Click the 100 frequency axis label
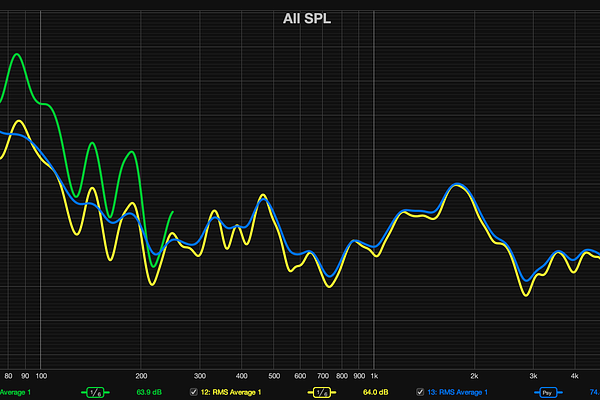This screenshot has height=400, width=600. coord(40,375)
